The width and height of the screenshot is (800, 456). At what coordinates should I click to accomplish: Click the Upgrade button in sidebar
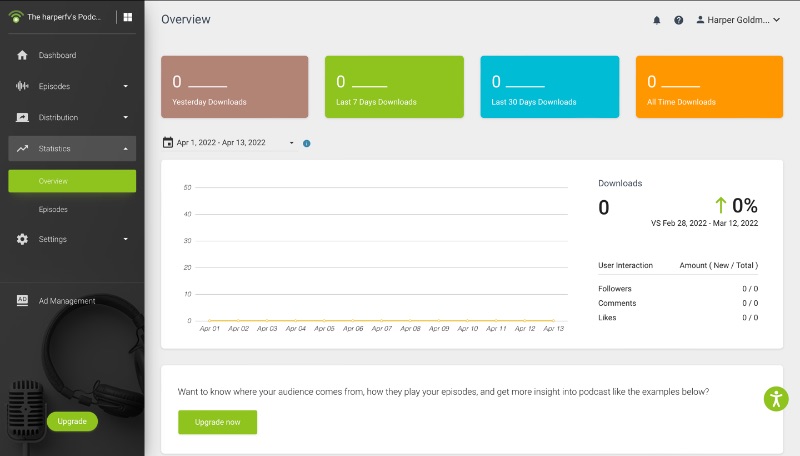pyautogui.click(x=72, y=421)
